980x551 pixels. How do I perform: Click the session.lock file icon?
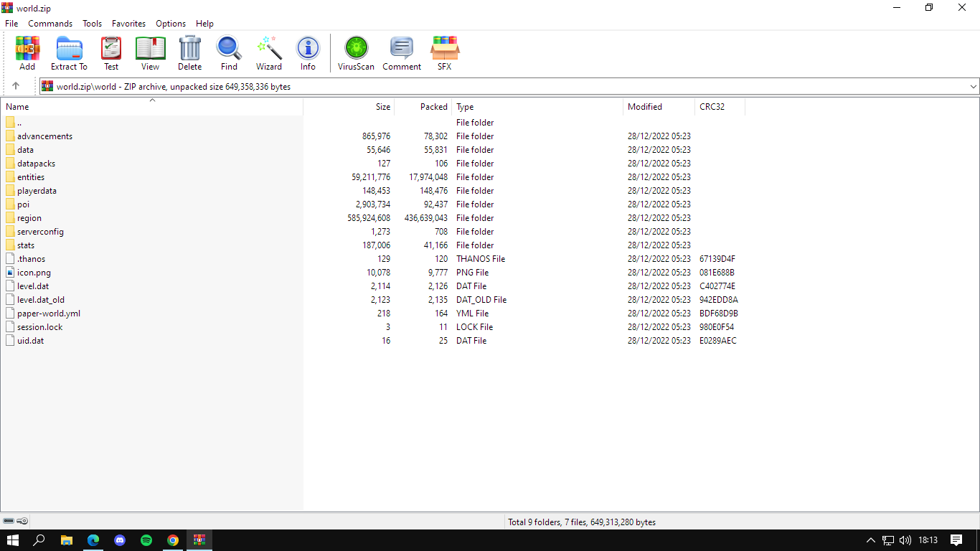click(10, 327)
